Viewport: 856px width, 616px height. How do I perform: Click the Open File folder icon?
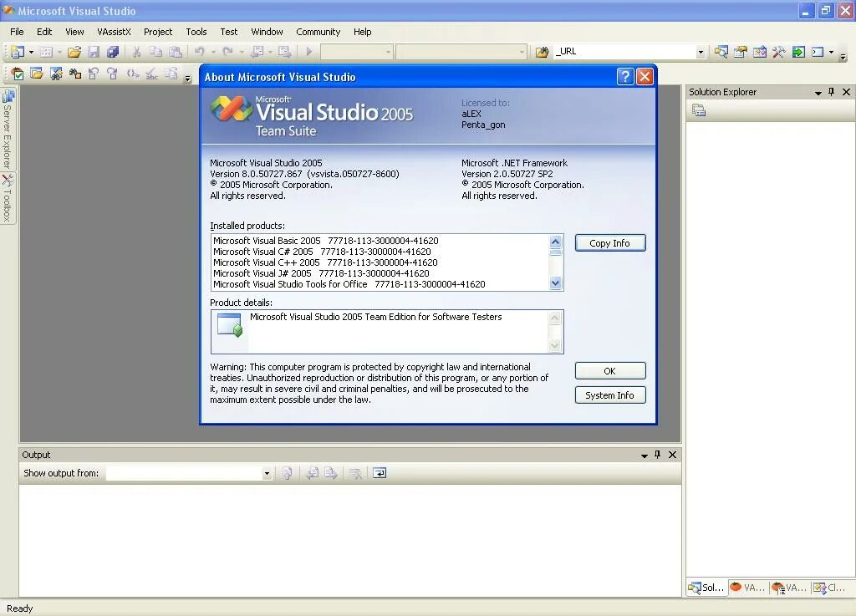[74, 52]
